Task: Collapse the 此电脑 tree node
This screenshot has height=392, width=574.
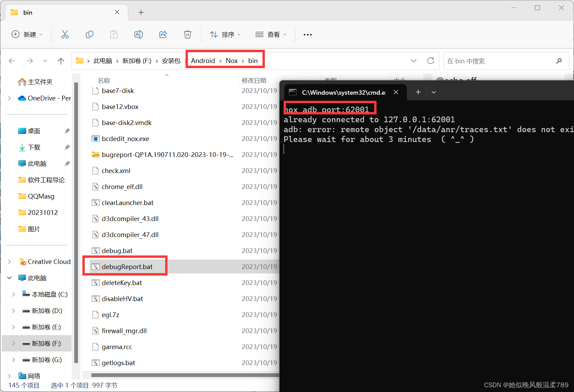Action: click(x=10, y=278)
